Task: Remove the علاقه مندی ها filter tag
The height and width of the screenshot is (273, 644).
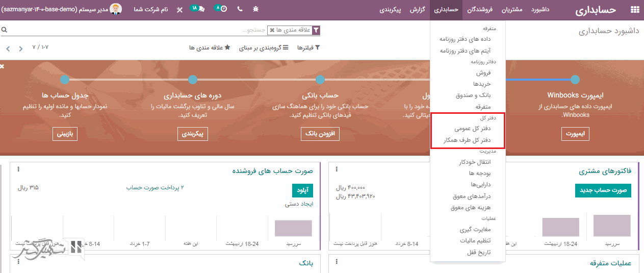Action: click(272, 31)
